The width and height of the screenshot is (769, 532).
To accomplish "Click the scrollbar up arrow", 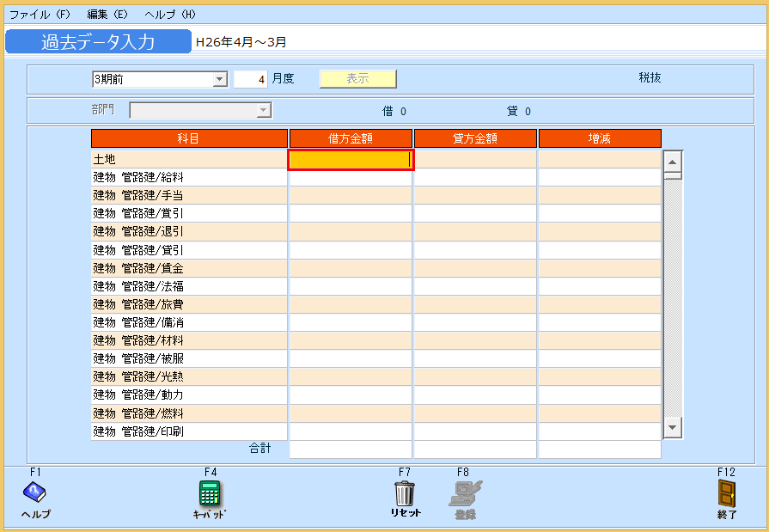I will point(674,161).
